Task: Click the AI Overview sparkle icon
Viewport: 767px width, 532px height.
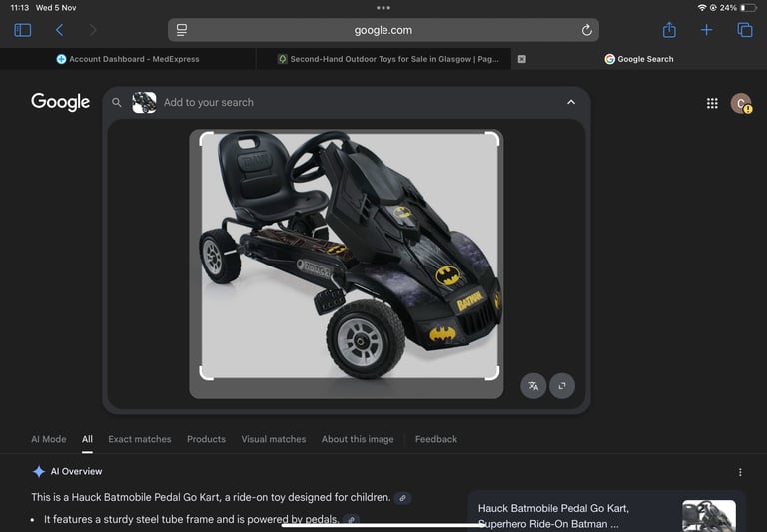Action: pos(39,471)
